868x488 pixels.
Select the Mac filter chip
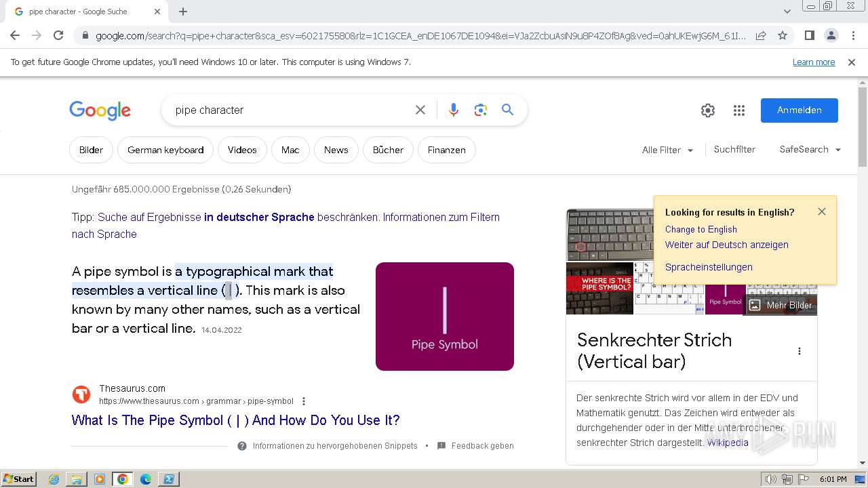pos(290,150)
